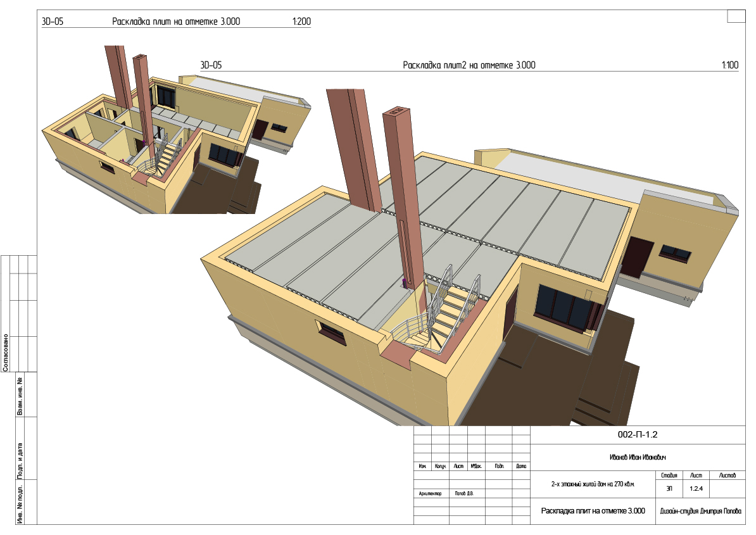
Task: Click the '3D-05' label beside scale 1:200
Action: point(53,21)
